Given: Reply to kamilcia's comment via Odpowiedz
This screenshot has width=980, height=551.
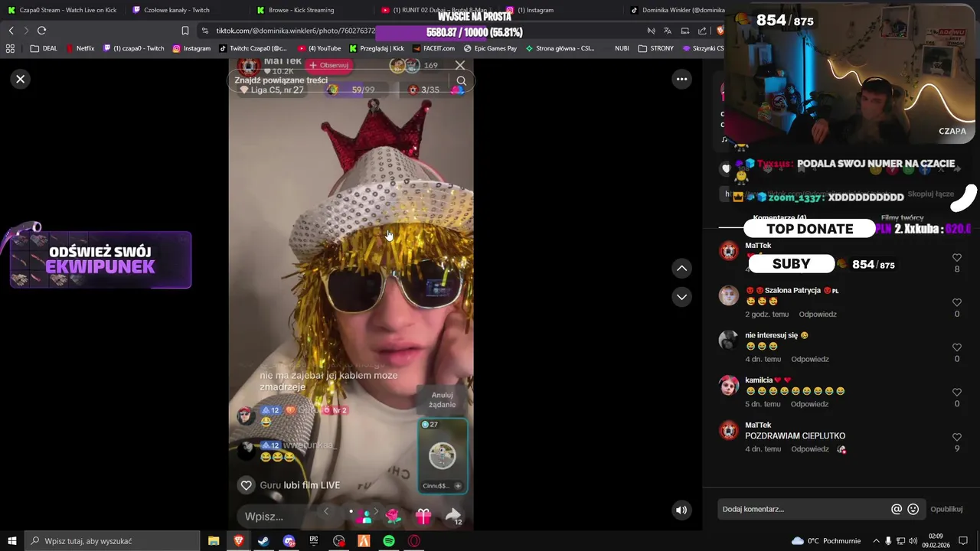Looking at the screenshot, I should [x=810, y=404].
